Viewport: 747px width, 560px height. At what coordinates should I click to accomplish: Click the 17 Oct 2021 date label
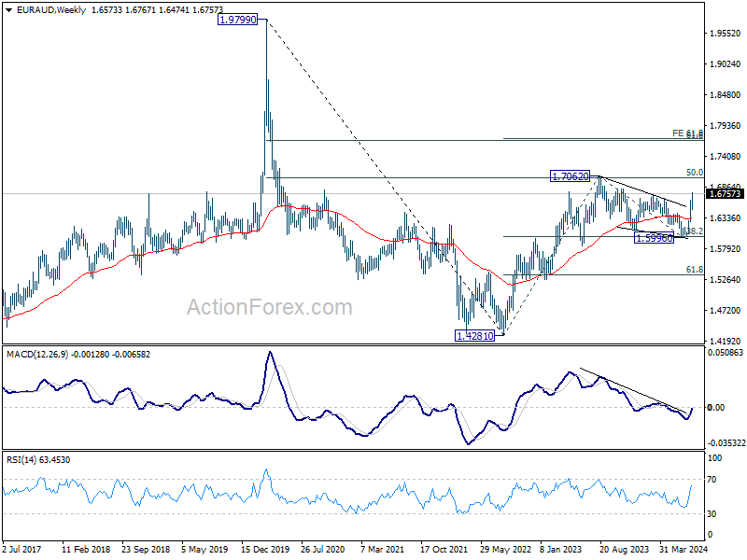pos(444,550)
